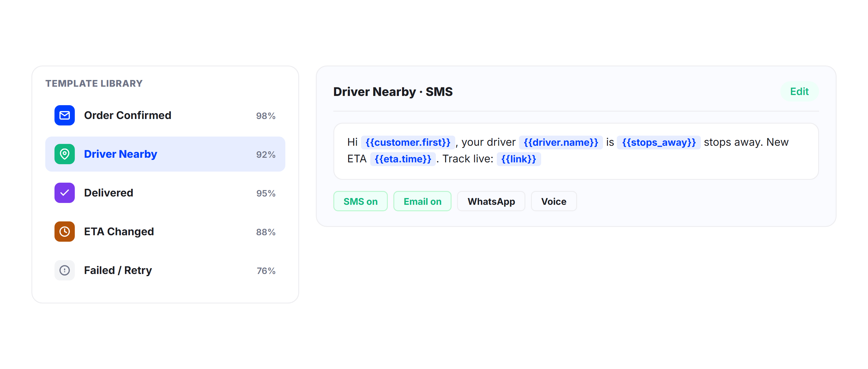Open the Failed / Retry template
The image size is (868, 369).
tap(165, 270)
